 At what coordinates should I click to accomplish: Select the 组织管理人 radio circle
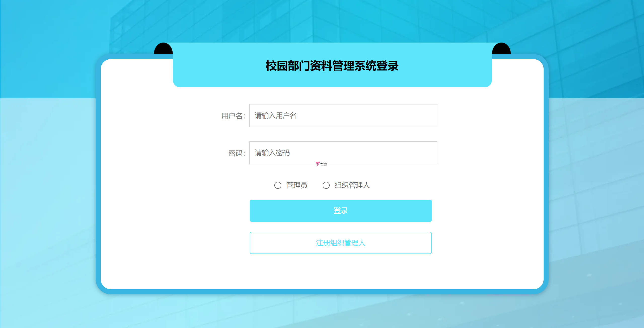point(326,185)
